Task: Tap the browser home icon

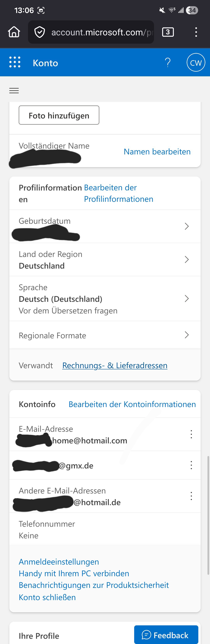Action: [x=14, y=32]
